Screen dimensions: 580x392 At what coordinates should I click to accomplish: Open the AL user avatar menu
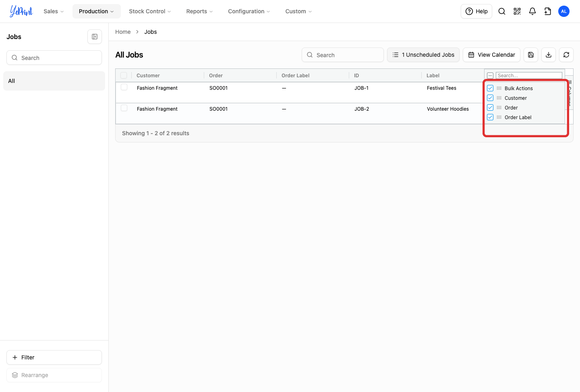[564, 11]
